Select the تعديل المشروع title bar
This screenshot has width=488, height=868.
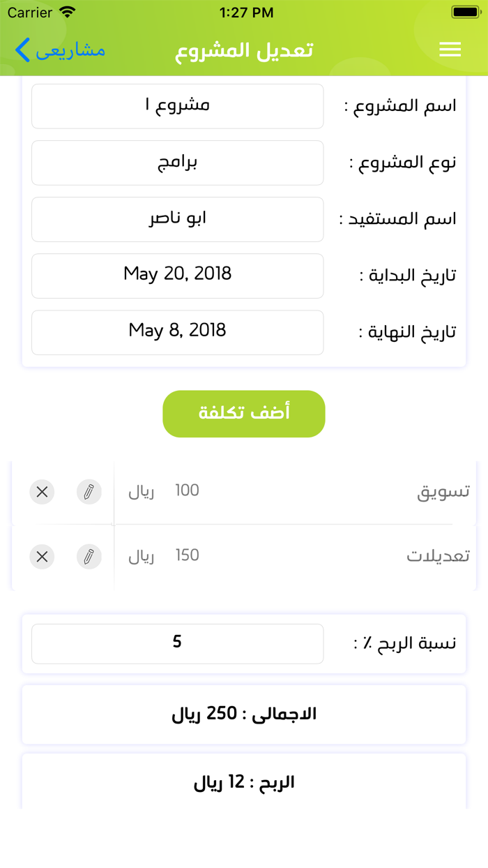click(244, 50)
